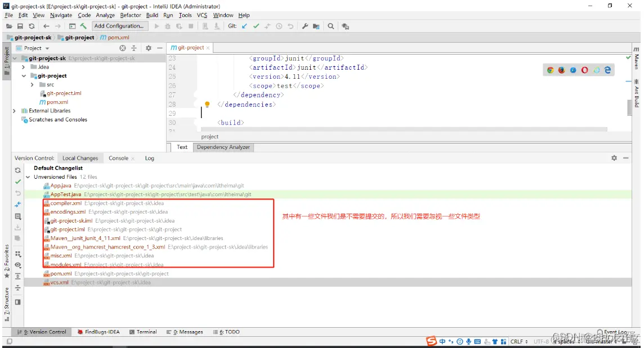This screenshot has height=348, width=644.
Task: Open the 0: Messages tool window
Action: (185, 332)
